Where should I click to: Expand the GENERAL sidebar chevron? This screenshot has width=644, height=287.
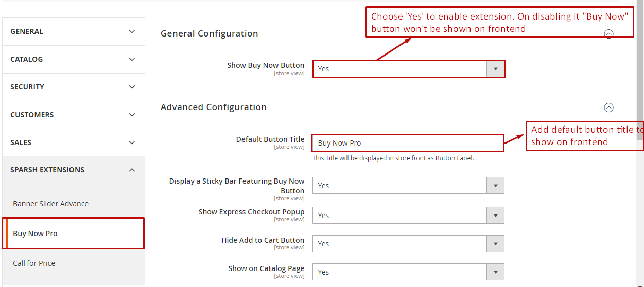coord(132,31)
